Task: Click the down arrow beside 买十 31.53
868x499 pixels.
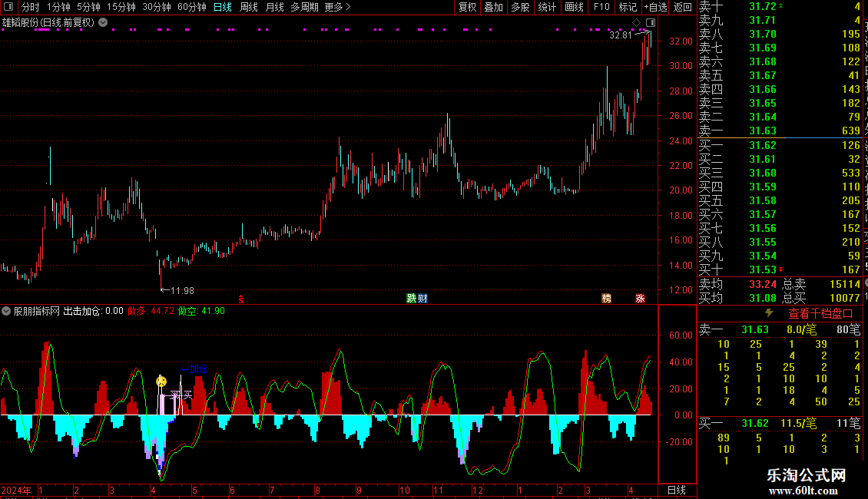Action: click(x=780, y=270)
